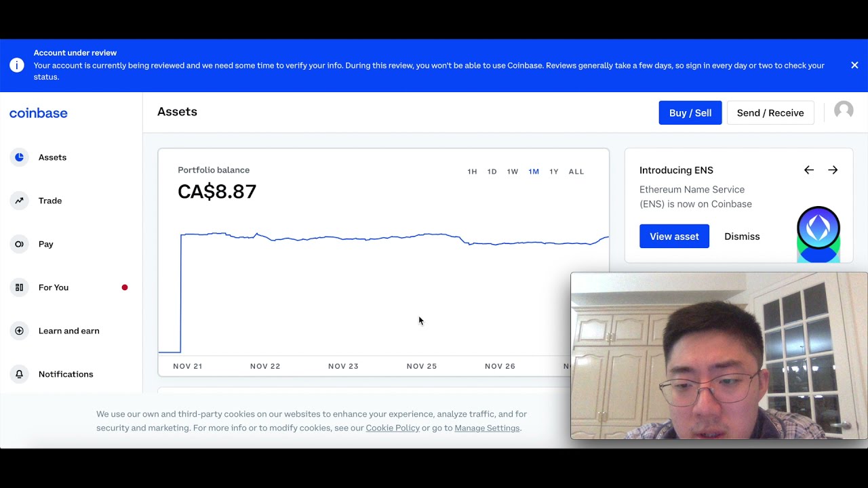Viewport: 868px width, 488px height.
Task: Click the NOV 21 axis label
Action: pos(188,366)
